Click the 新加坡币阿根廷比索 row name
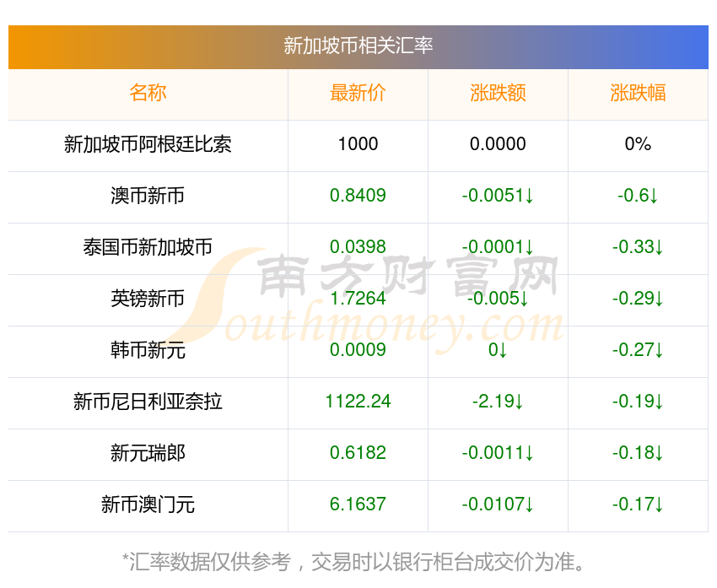717x588 pixels. pyautogui.click(x=148, y=144)
